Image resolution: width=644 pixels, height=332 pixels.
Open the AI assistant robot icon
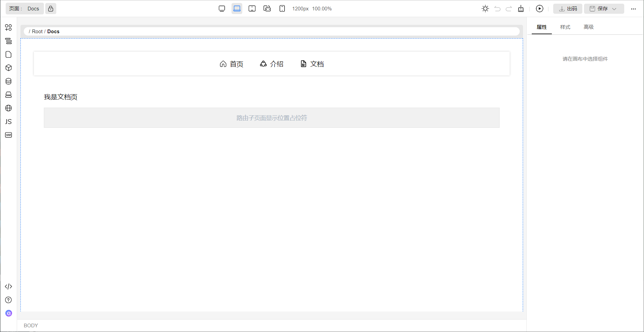pos(8,313)
